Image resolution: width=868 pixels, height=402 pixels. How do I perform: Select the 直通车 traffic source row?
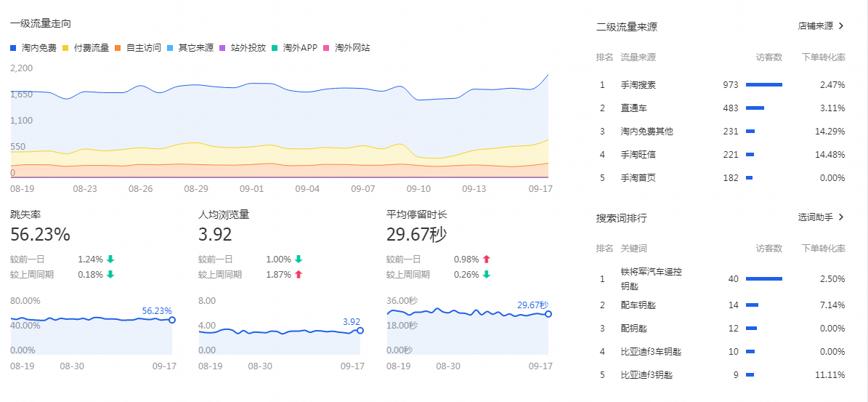(x=721, y=108)
